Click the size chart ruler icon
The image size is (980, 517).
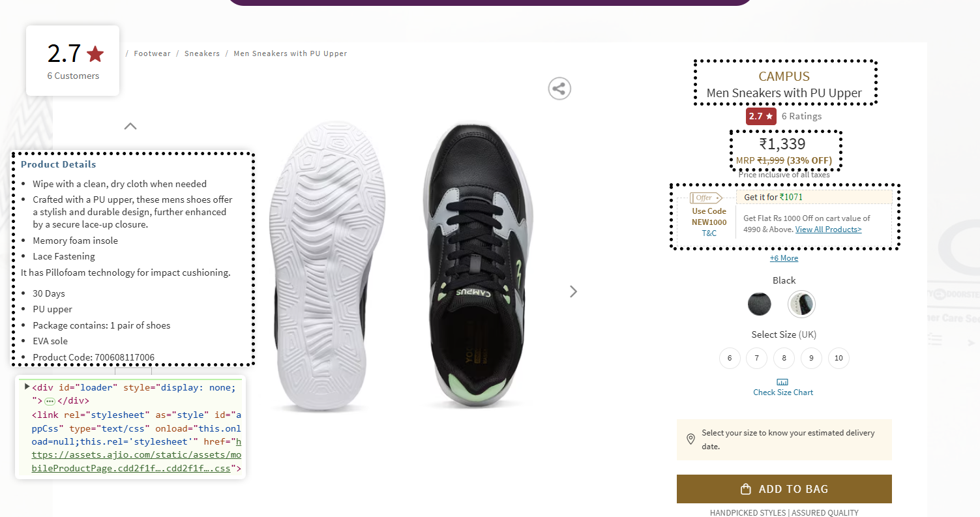782,382
